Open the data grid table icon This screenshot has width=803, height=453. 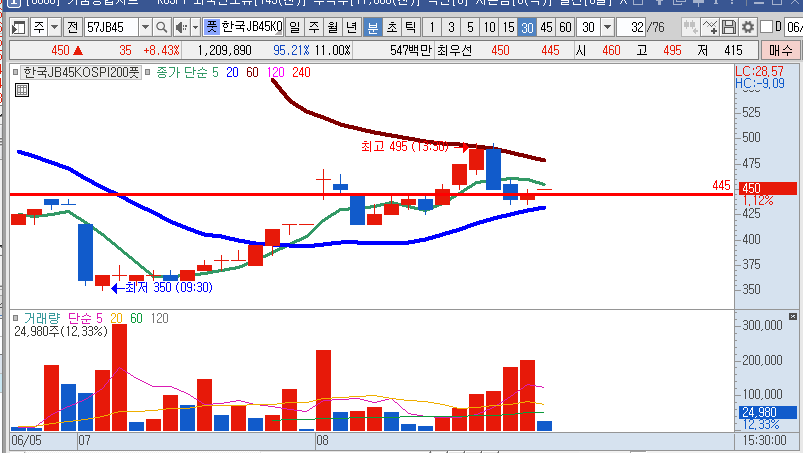[x=21, y=90]
